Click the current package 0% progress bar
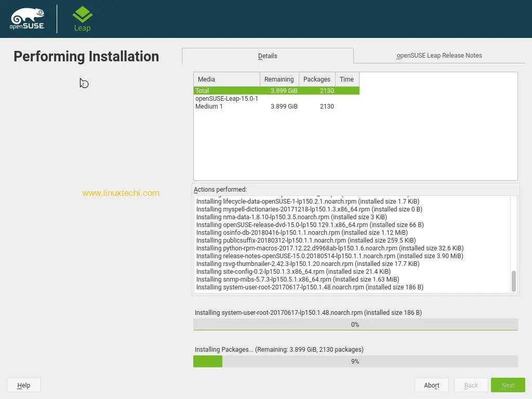The width and height of the screenshot is (532, 399). 355,324
